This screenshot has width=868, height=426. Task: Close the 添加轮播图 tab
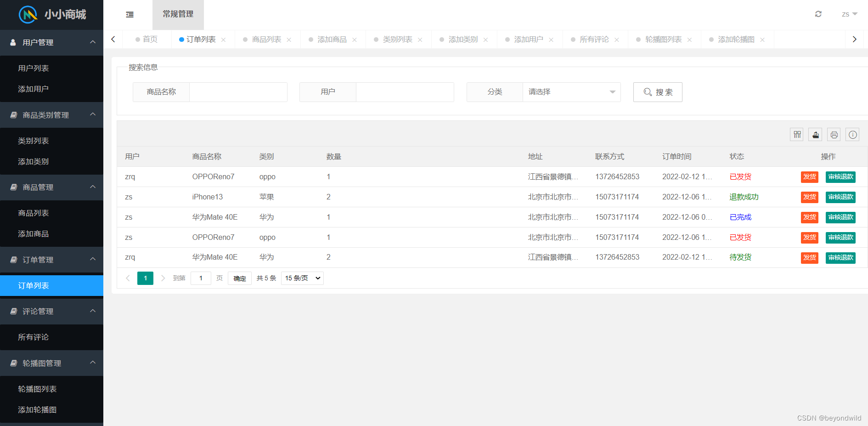762,40
